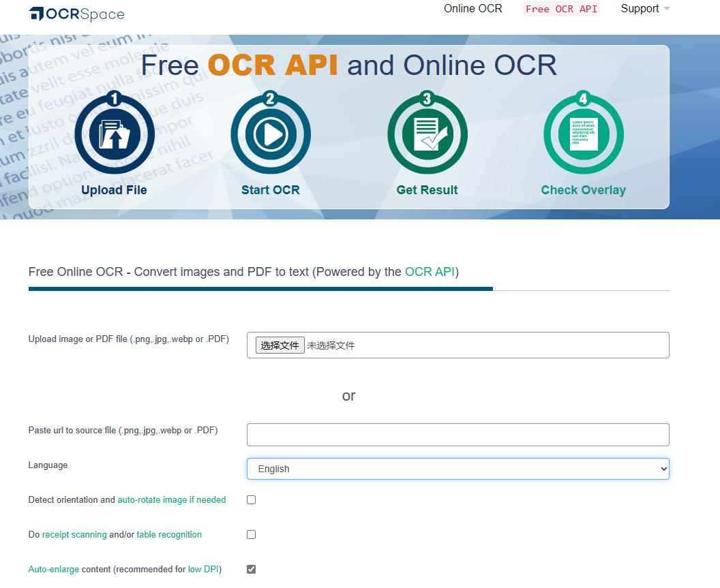Enable the detect orientation checkbox
Viewport: 720px width, 588px height.
pyautogui.click(x=251, y=499)
